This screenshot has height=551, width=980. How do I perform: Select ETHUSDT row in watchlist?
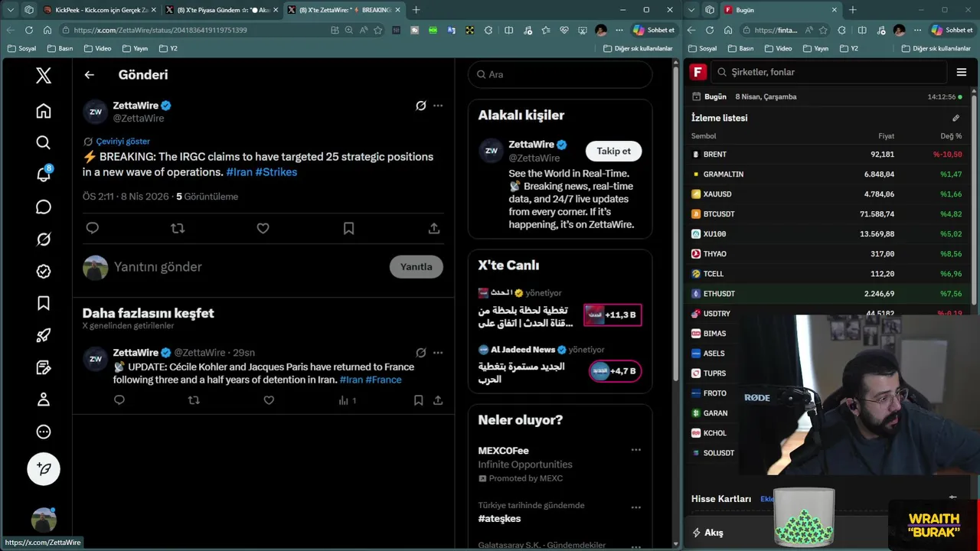[827, 294]
